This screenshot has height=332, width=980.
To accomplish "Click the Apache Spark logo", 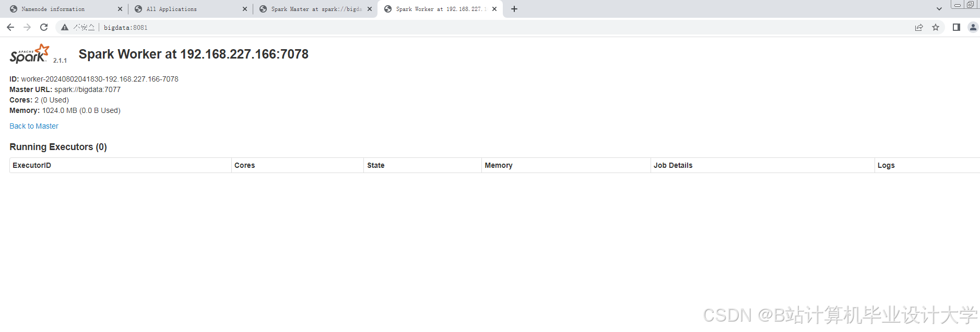I will point(30,54).
